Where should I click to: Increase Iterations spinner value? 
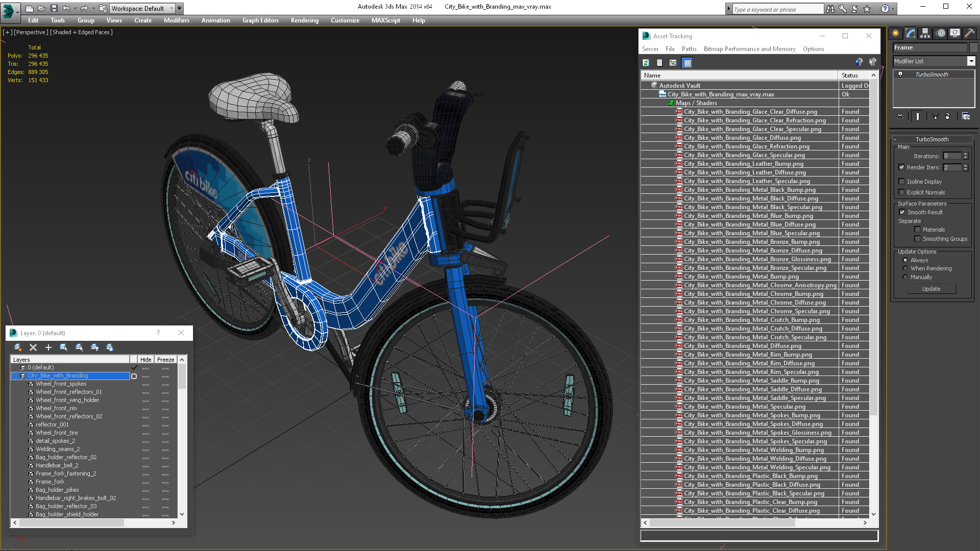point(965,154)
